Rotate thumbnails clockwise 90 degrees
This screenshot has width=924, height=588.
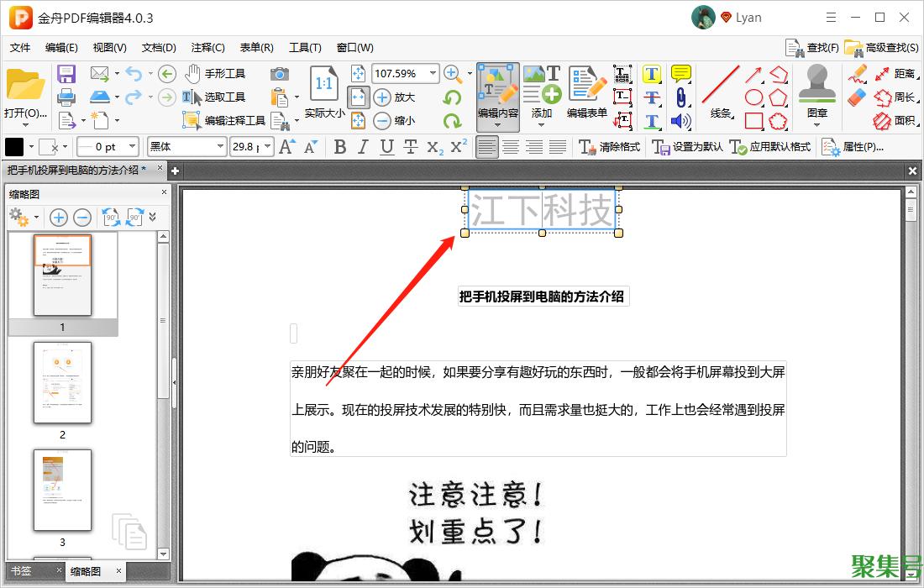click(134, 218)
